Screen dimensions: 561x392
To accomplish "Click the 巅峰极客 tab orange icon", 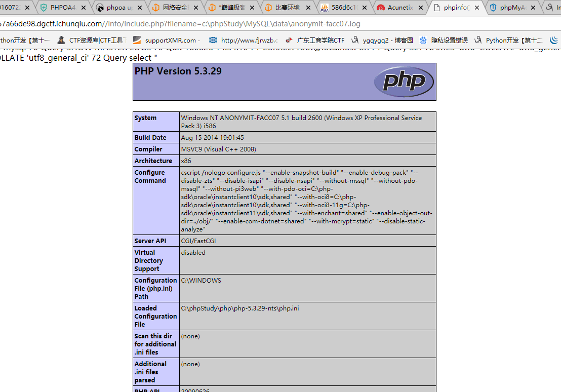I will pyautogui.click(x=212, y=8).
